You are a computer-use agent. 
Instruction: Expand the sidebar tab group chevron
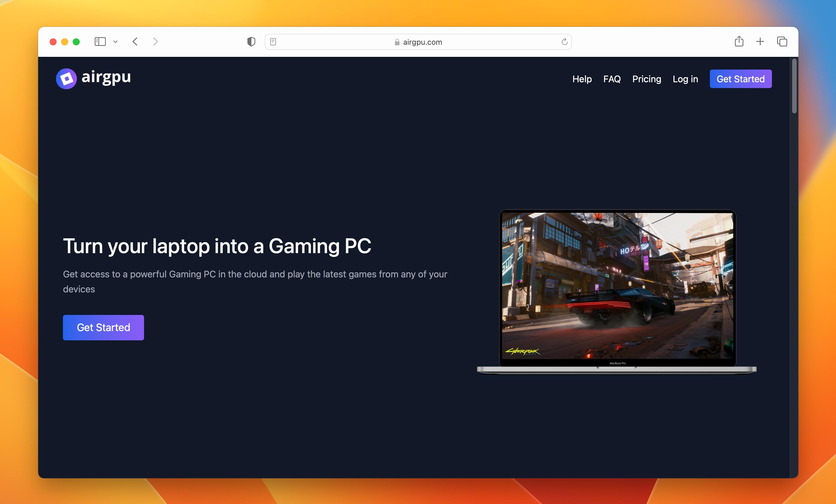115,42
